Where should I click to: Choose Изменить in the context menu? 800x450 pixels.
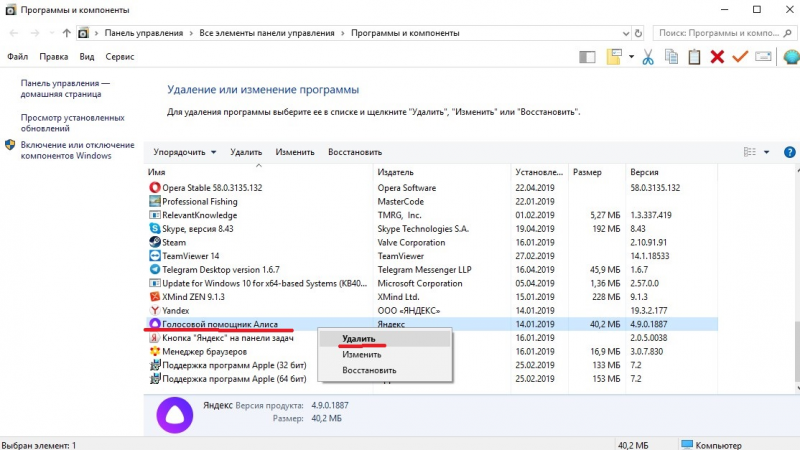coord(385,355)
